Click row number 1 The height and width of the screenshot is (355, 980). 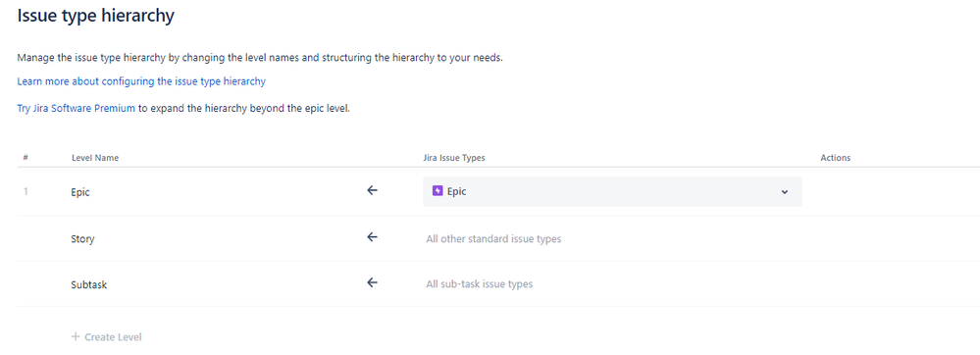click(x=26, y=192)
